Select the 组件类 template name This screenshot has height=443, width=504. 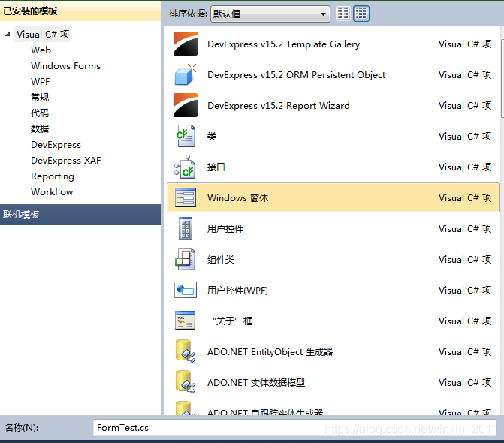pyautogui.click(x=221, y=260)
